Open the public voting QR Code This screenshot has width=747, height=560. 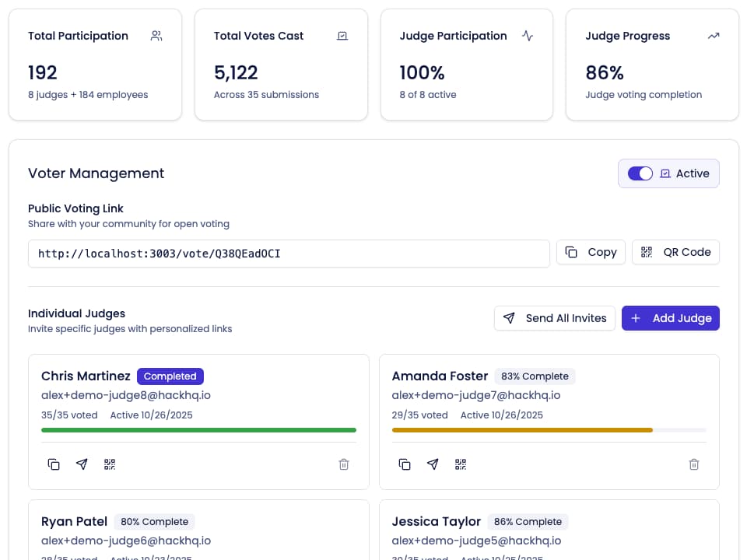tap(675, 252)
